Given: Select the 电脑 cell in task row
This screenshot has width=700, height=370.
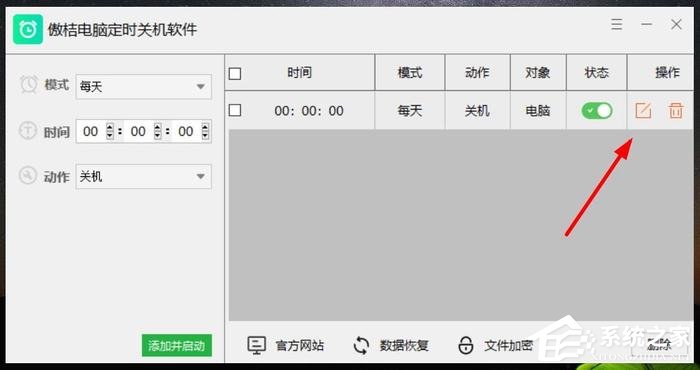Looking at the screenshot, I should point(538,111).
